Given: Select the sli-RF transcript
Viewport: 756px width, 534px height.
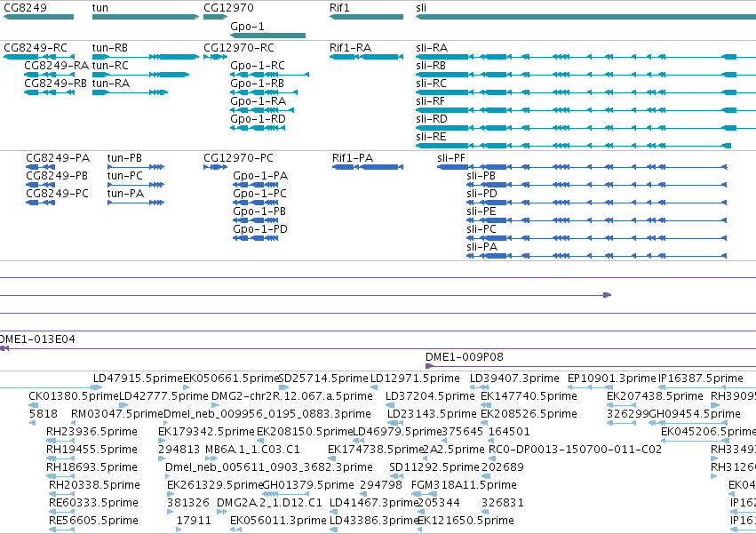Looking at the screenshot, I should pos(585,110).
